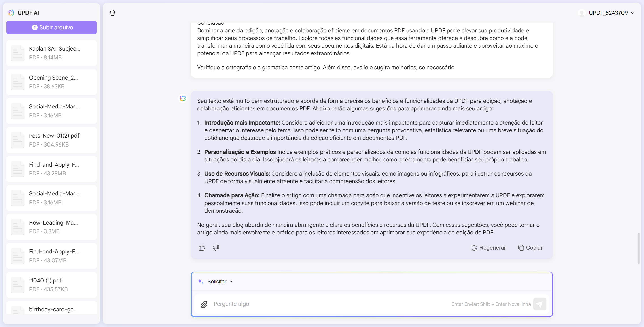Viewport: 644px width, 327px height.
Task: Select the 43.28MB Find-and-Apply-F... file
Action: [x=51, y=169]
